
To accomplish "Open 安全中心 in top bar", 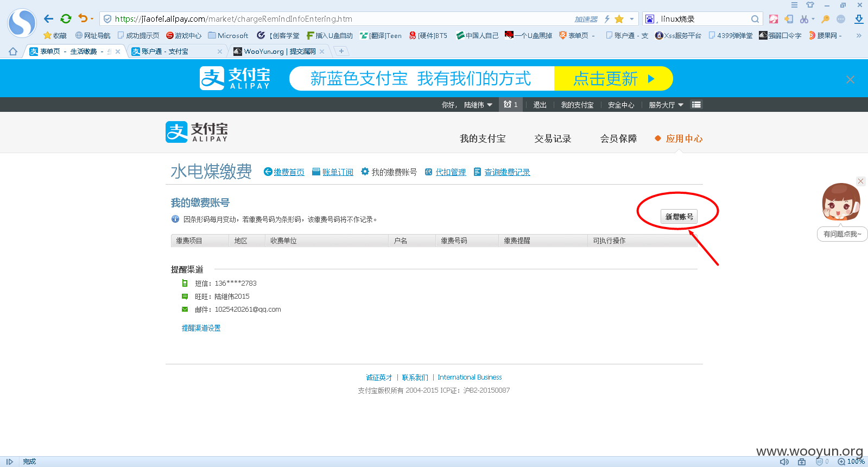I will [x=621, y=105].
